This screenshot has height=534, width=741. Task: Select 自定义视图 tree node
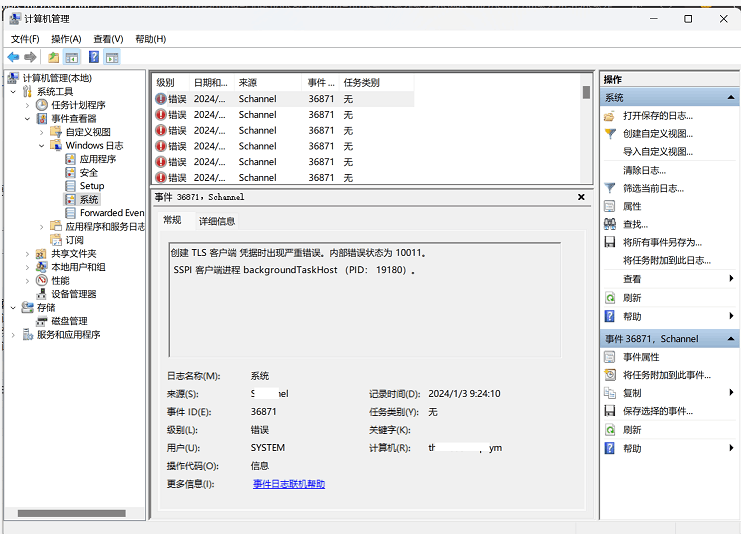click(88, 132)
